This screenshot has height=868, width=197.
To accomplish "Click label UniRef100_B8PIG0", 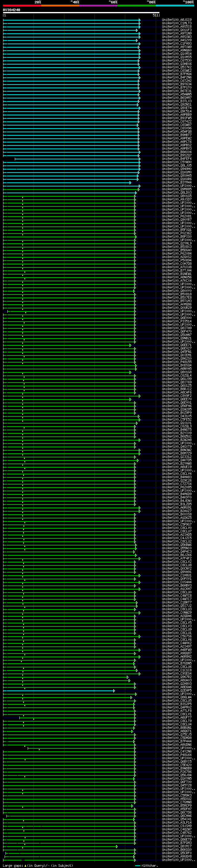I will coord(177,236).
